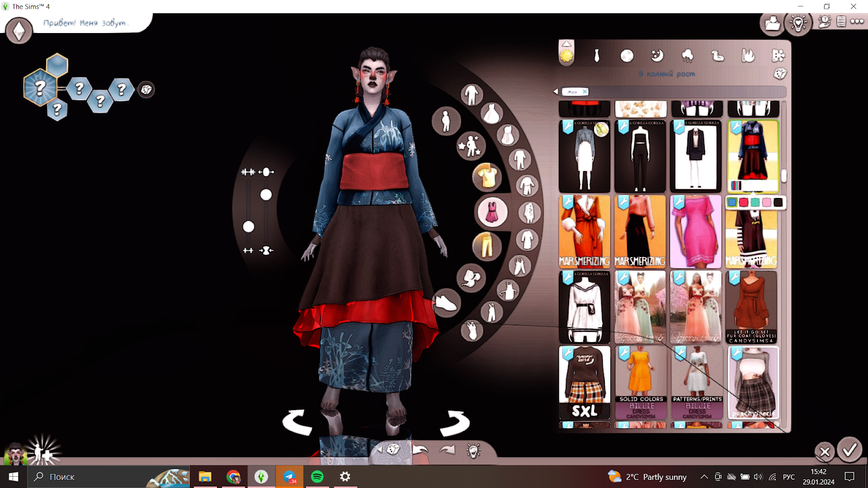The height and width of the screenshot is (488, 868).
Task: Collapse the filter bar with the left triangle
Action: click(556, 92)
